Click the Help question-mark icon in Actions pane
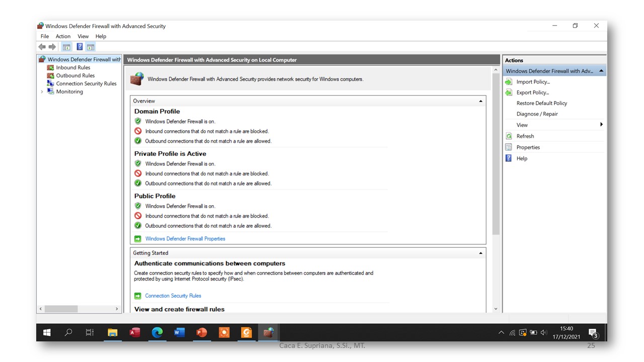This screenshot has width=644, height=362. click(509, 158)
